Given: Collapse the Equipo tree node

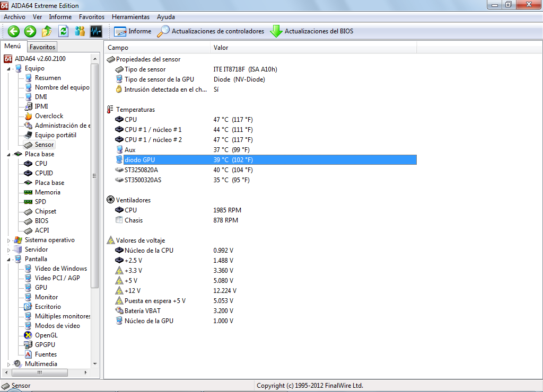Looking at the screenshot, I should pyautogui.click(x=8, y=69).
